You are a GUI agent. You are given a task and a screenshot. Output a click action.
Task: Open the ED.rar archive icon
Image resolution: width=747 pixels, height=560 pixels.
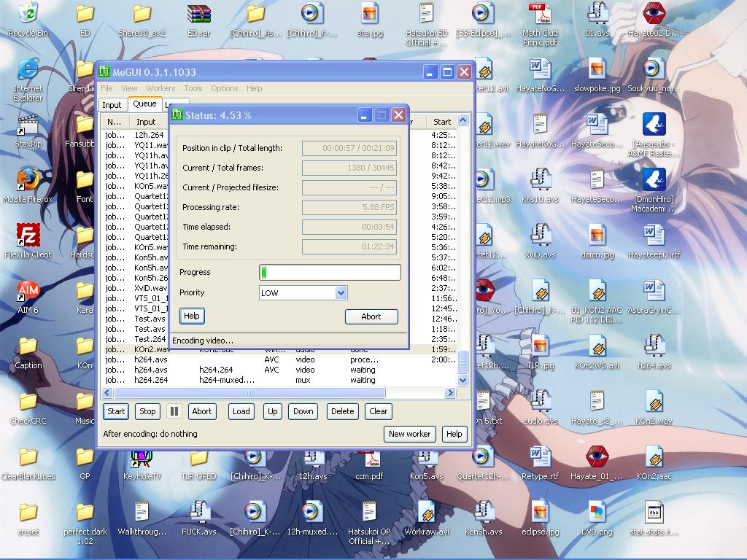198,14
